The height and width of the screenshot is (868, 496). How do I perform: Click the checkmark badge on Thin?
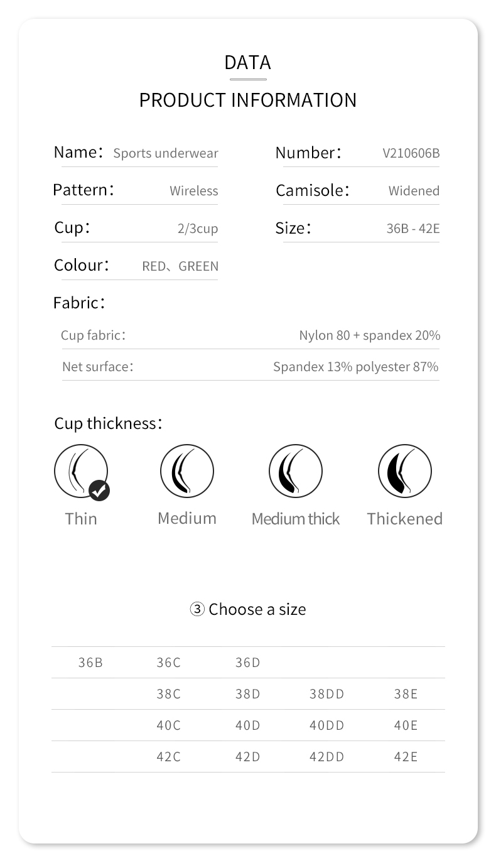pos(99,491)
